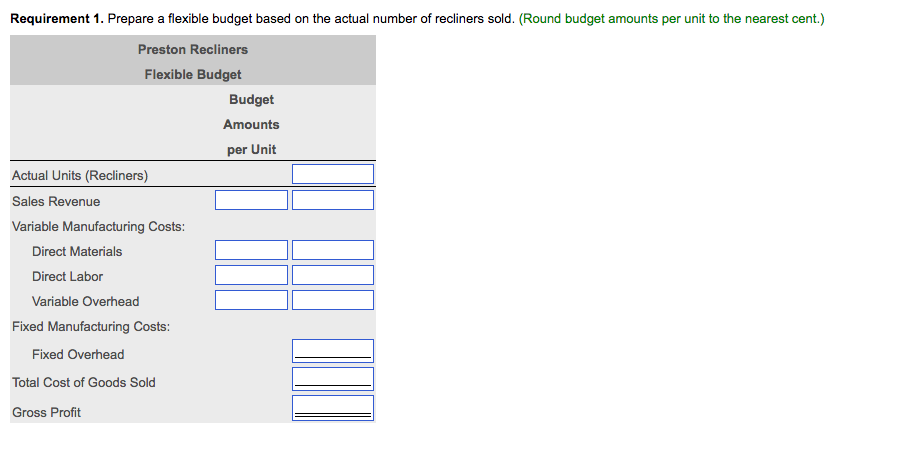
Task: Click 'Variable Manufacturing Costs:' label
Action: click(98, 226)
